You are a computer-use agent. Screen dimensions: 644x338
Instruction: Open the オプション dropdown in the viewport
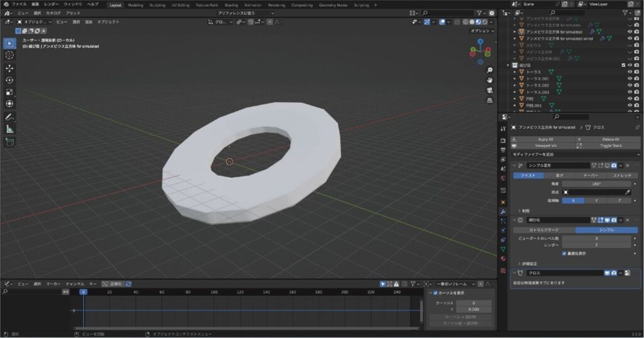[x=482, y=31]
